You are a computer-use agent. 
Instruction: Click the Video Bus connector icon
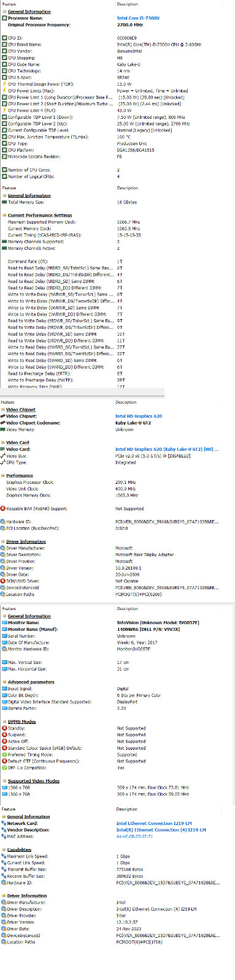[3, 456]
